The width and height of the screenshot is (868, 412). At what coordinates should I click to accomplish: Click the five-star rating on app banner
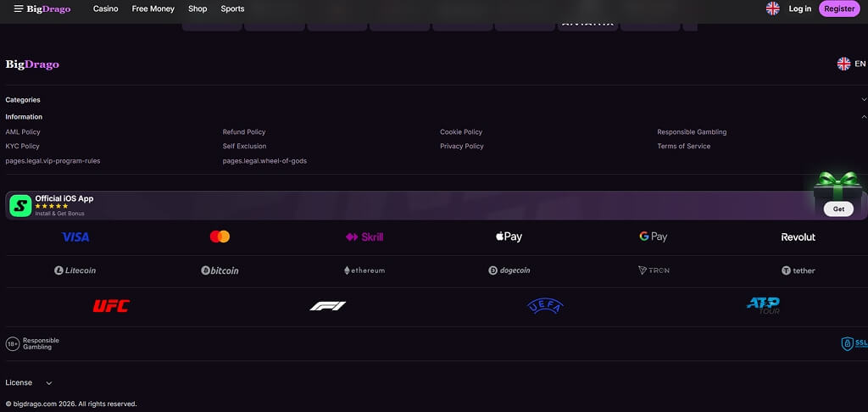pos(52,206)
